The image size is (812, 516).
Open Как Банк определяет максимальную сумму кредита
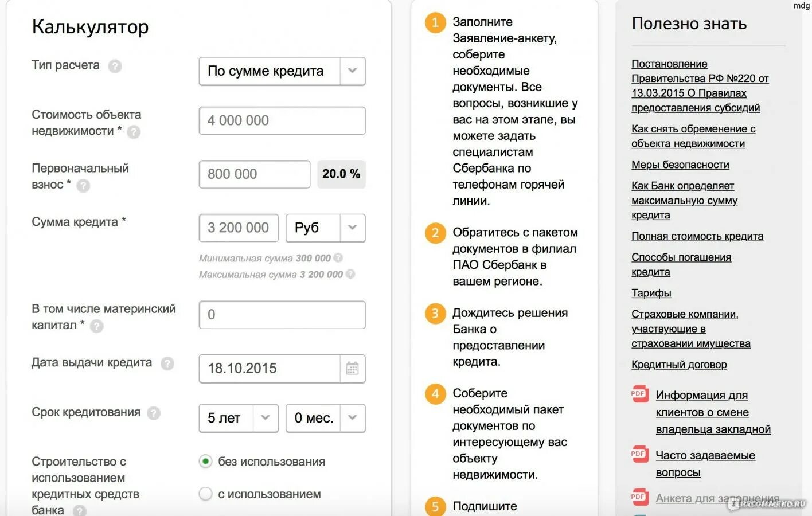(684, 201)
